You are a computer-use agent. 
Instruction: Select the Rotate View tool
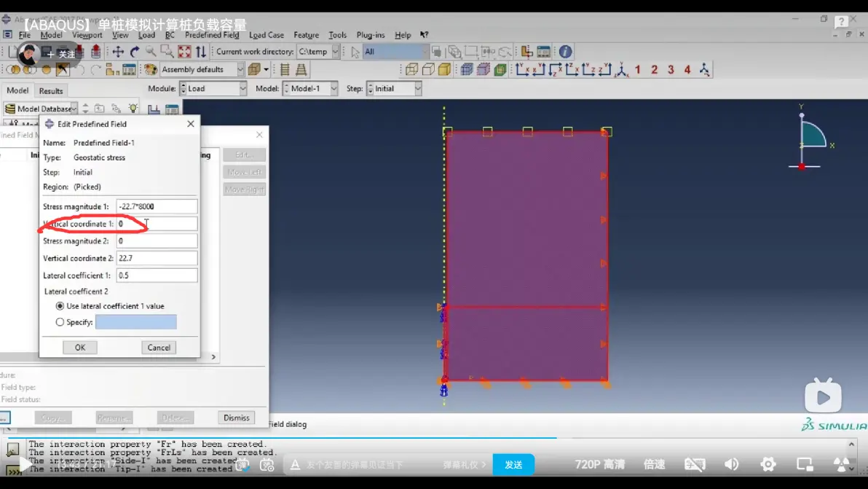pos(135,52)
